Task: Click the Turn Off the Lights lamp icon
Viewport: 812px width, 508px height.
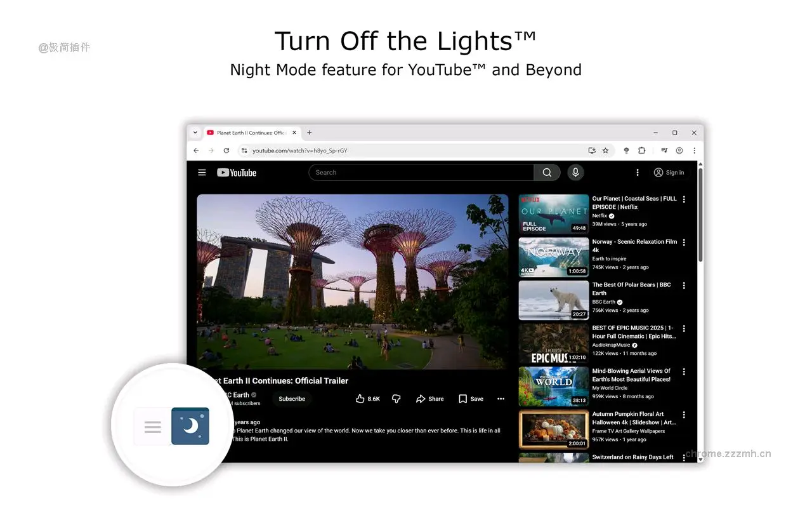Action: point(626,150)
